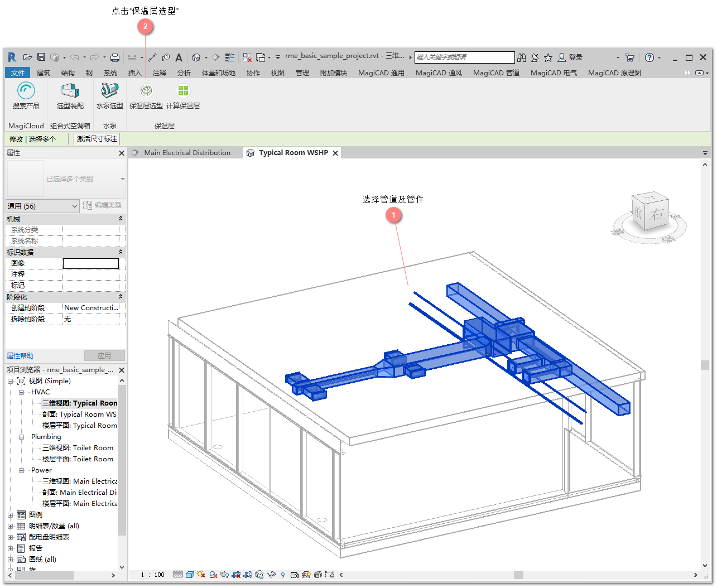Toggle Sun Path off/on icon
This screenshot has height=588, width=717.
[x=201, y=575]
